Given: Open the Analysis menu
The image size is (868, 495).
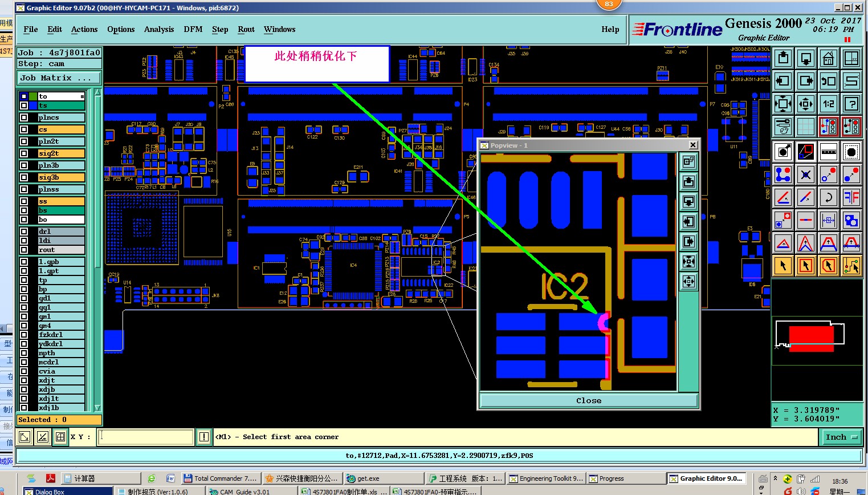Looking at the screenshot, I should 159,29.
